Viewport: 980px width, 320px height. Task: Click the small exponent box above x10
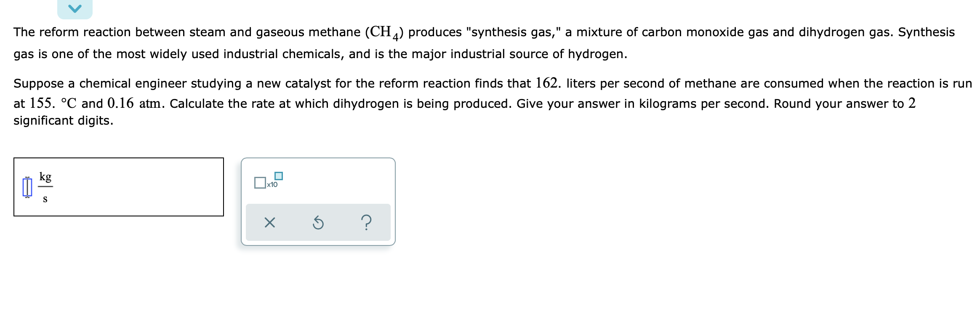pos(279,176)
